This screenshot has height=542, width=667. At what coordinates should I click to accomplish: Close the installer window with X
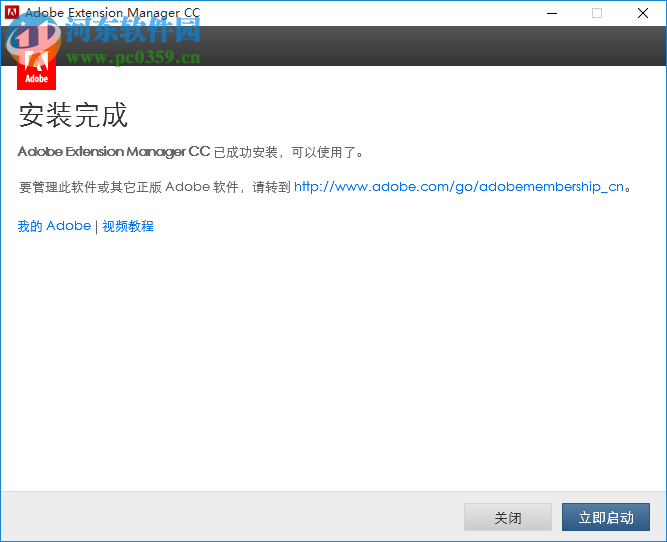tap(643, 13)
